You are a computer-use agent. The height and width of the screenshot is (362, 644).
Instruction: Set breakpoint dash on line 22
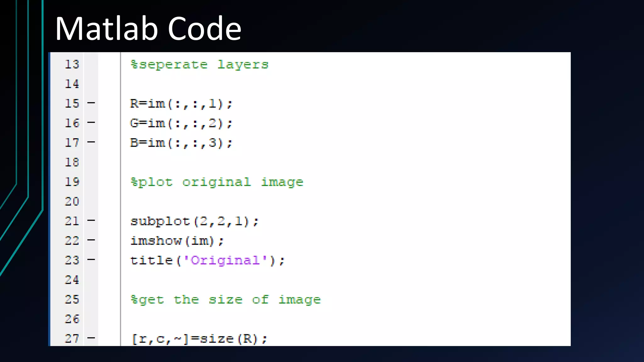point(91,240)
